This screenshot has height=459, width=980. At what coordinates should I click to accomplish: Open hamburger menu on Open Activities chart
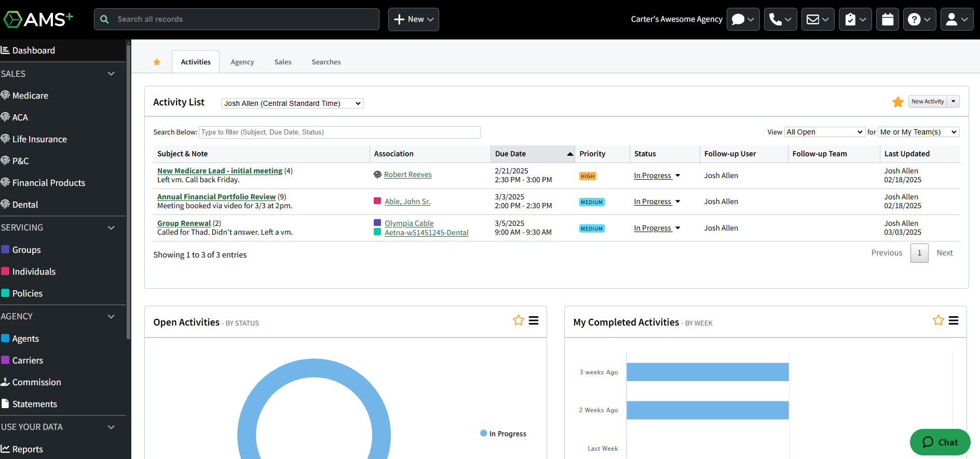534,320
